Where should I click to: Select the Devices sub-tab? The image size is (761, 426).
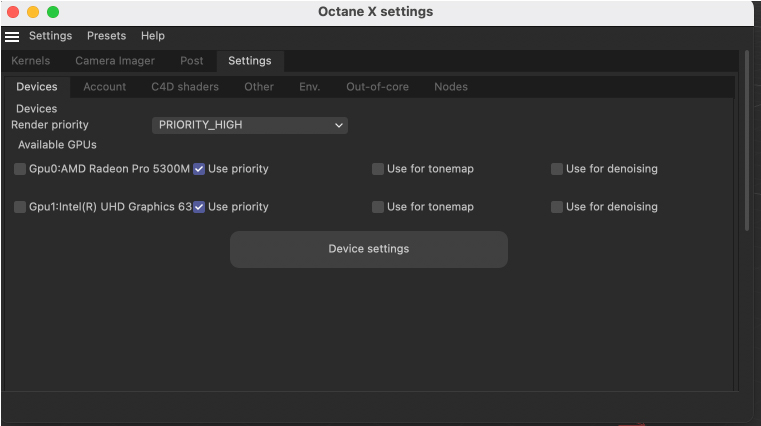[37, 87]
